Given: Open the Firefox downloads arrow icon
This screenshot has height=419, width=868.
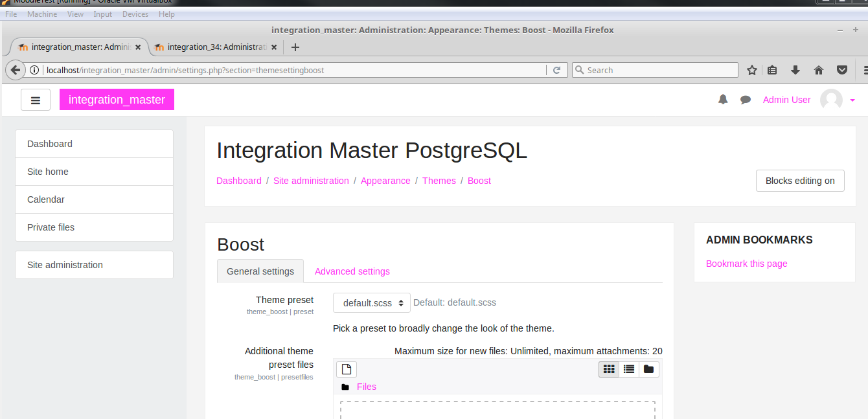Looking at the screenshot, I should click(x=795, y=70).
